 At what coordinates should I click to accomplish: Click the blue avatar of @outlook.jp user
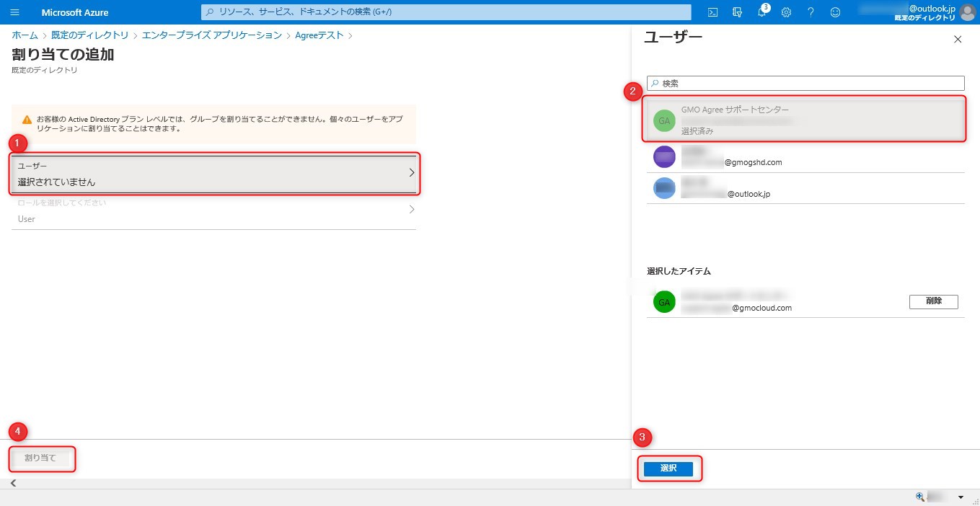point(664,188)
